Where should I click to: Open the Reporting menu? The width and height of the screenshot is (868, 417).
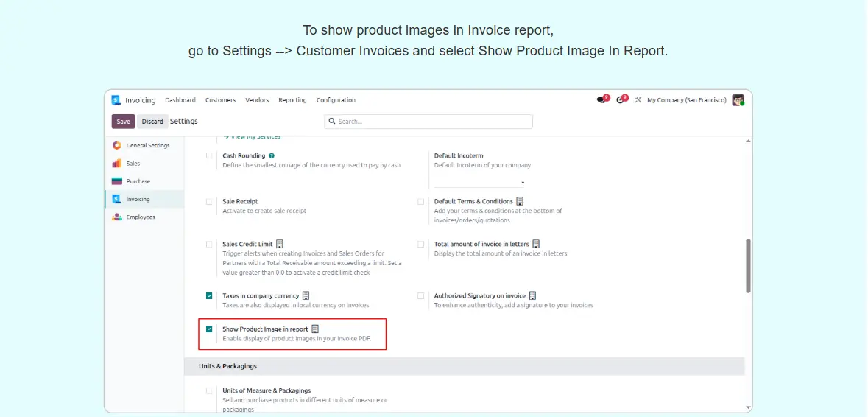tap(292, 100)
